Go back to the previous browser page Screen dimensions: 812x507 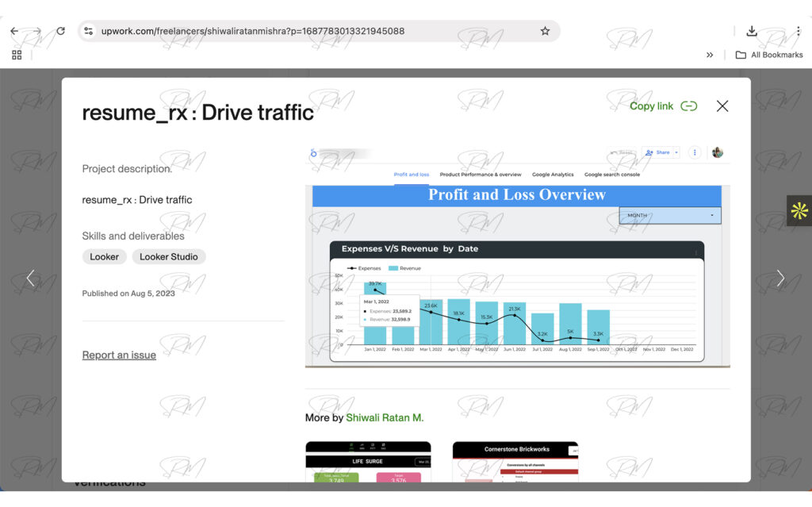14,31
